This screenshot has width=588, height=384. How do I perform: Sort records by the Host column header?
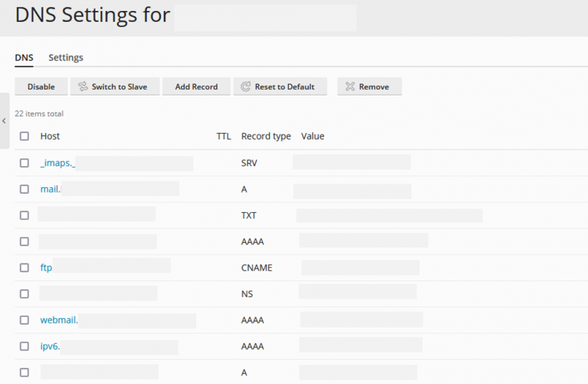[x=50, y=136]
